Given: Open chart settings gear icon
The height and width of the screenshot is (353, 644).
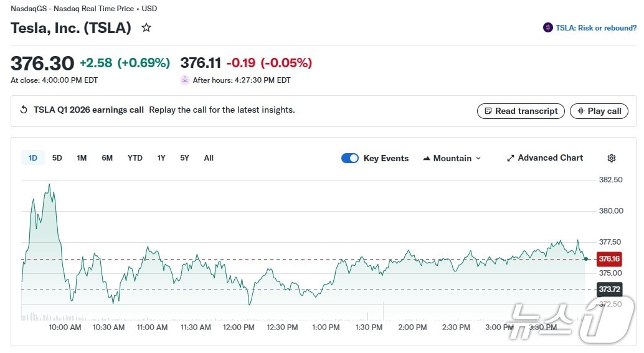Looking at the screenshot, I should click(611, 158).
